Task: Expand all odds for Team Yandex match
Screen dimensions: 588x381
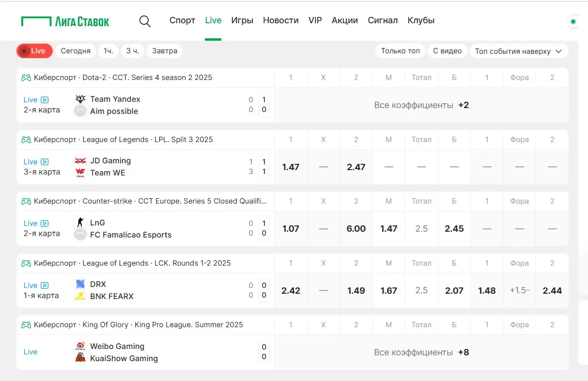Action: [421, 105]
